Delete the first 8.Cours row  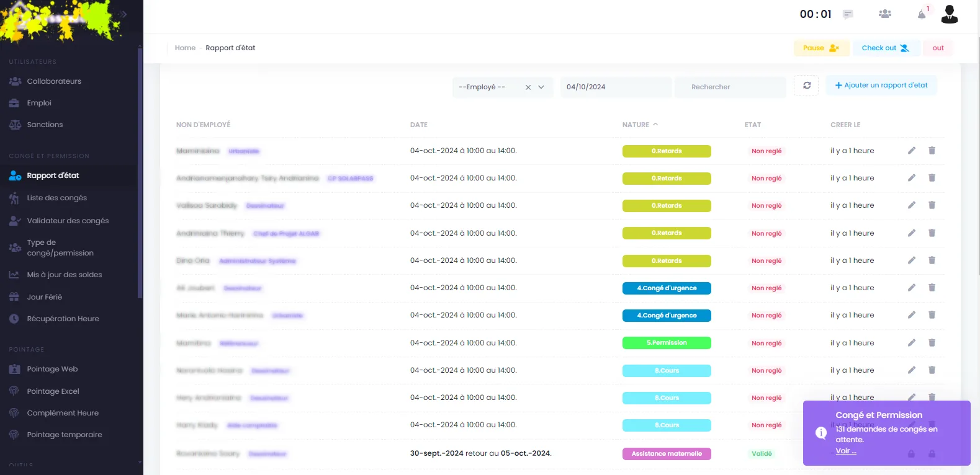(x=932, y=370)
